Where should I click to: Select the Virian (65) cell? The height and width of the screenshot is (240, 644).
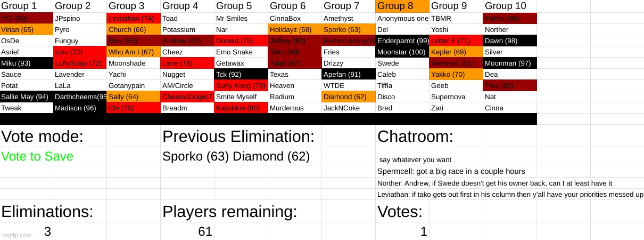(x=27, y=30)
